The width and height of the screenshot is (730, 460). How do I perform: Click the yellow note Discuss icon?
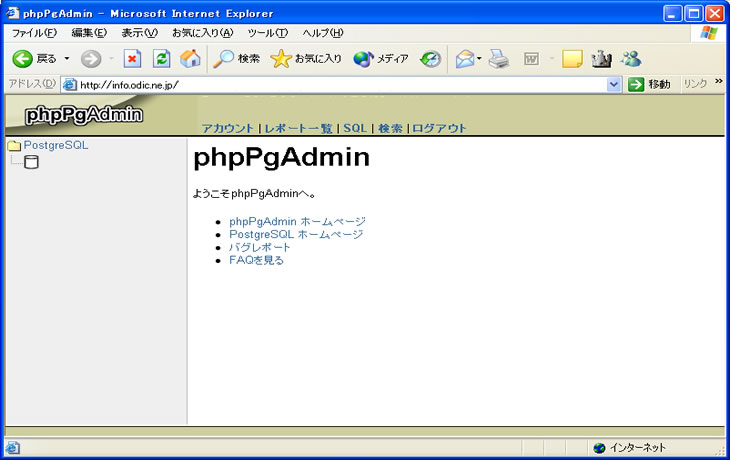(x=572, y=59)
